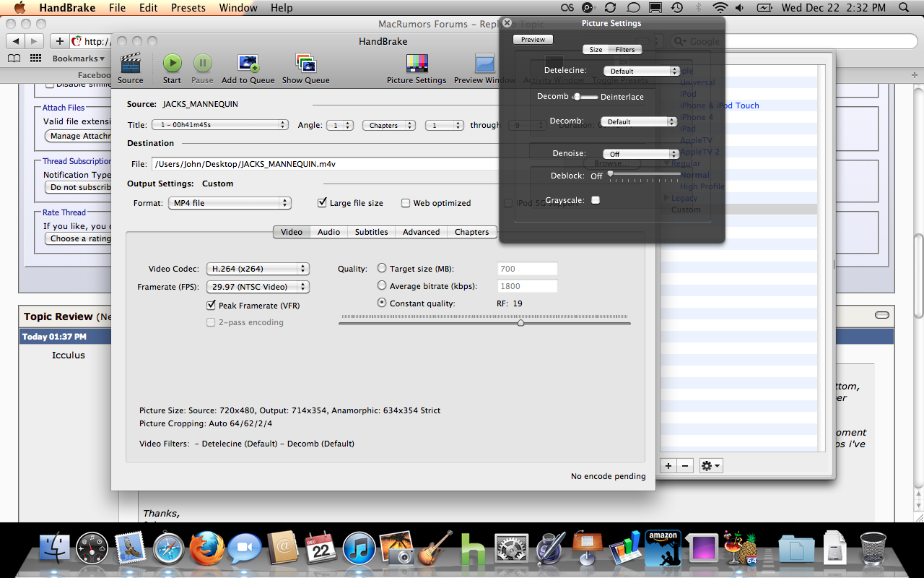Click the plus add preset button
This screenshot has width=924, height=578.
668,466
